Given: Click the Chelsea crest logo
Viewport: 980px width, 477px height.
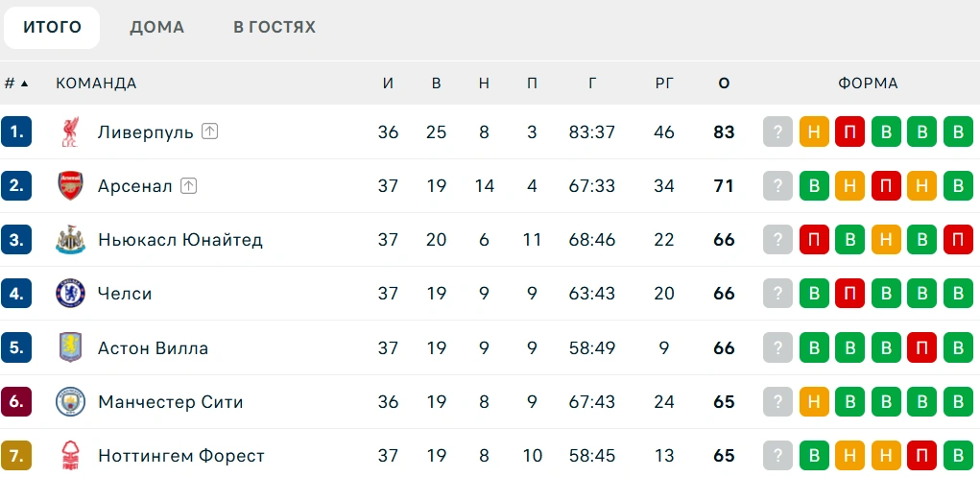Looking at the screenshot, I should click(70, 293).
